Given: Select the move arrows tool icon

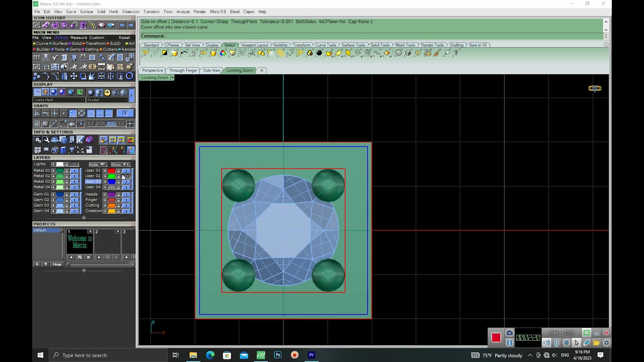Looking at the screenshot, I should click(74, 76).
